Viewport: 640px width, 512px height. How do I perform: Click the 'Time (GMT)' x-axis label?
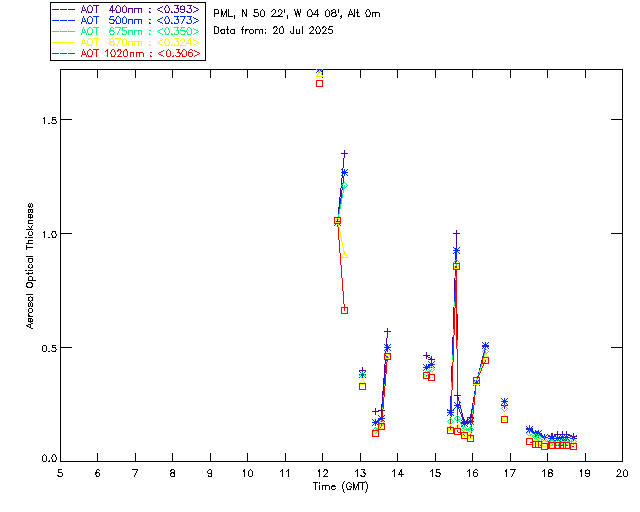point(340,485)
